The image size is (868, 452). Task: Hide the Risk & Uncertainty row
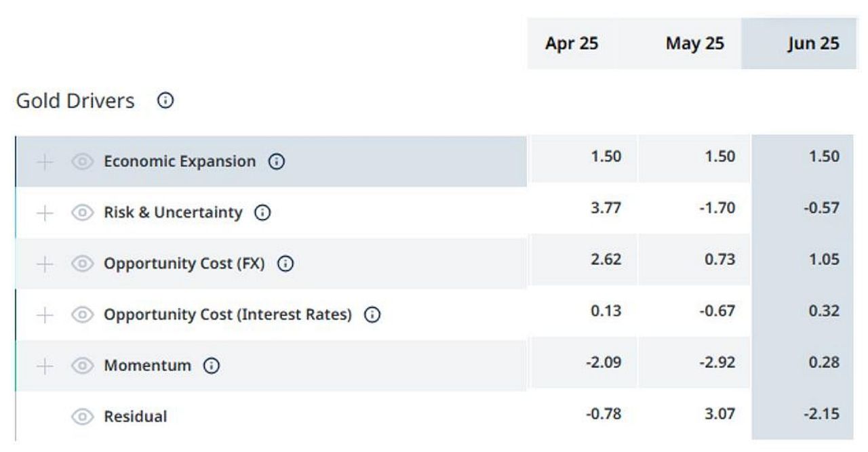82,213
